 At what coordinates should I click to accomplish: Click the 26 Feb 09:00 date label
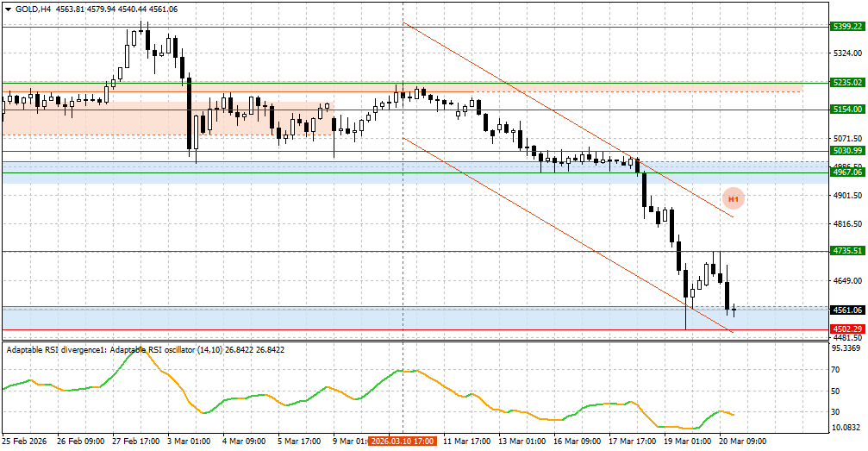[x=81, y=442]
